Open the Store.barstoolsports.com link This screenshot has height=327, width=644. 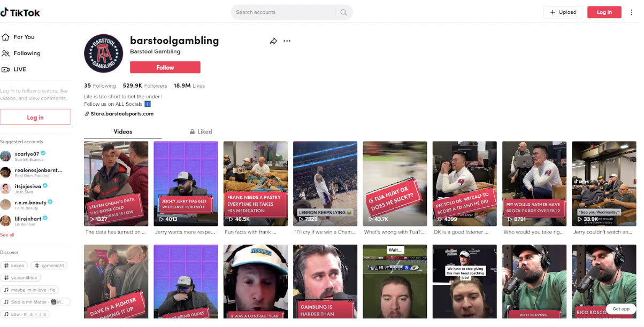tap(122, 114)
